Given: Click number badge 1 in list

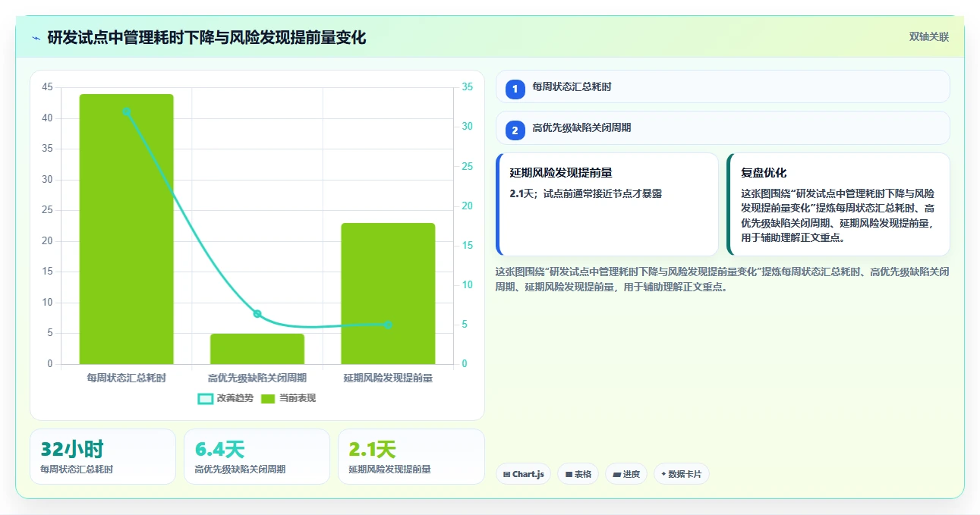Looking at the screenshot, I should (515, 89).
